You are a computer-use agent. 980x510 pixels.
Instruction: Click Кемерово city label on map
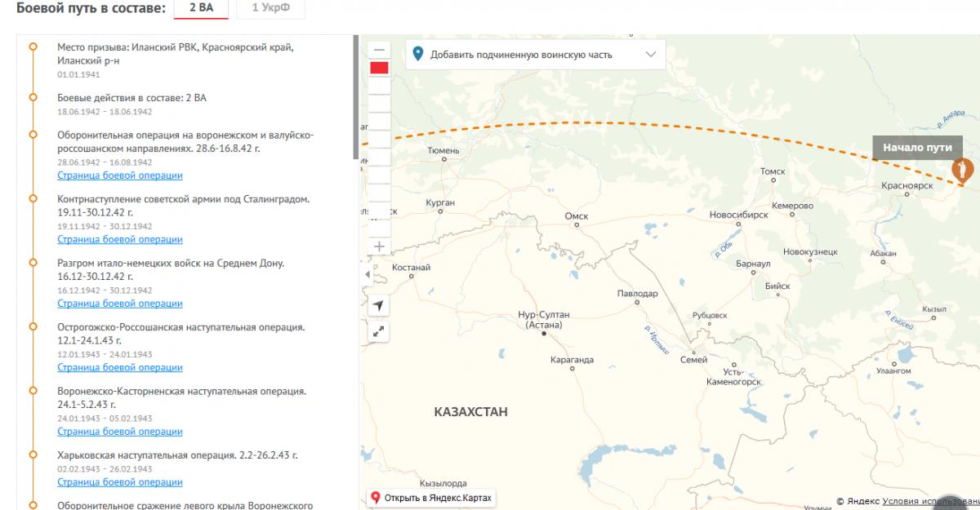tap(792, 206)
